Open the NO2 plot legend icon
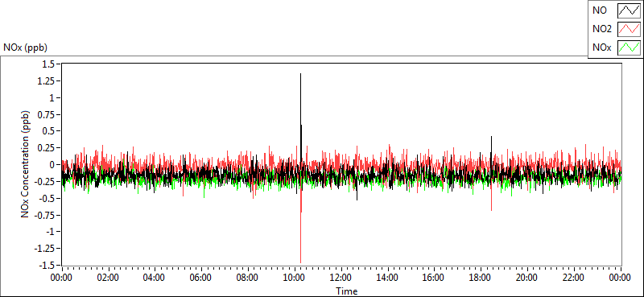Viewport: 644px width, 297px height. 629,29
